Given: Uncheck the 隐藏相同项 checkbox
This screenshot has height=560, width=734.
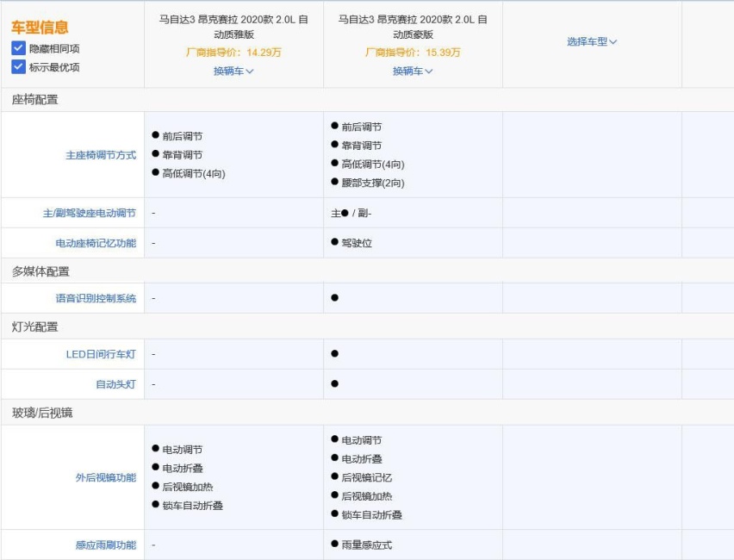Looking at the screenshot, I should coord(18,48).
